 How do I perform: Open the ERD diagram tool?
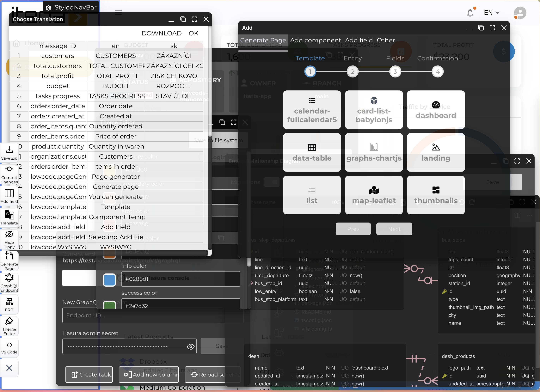(9, 304)
